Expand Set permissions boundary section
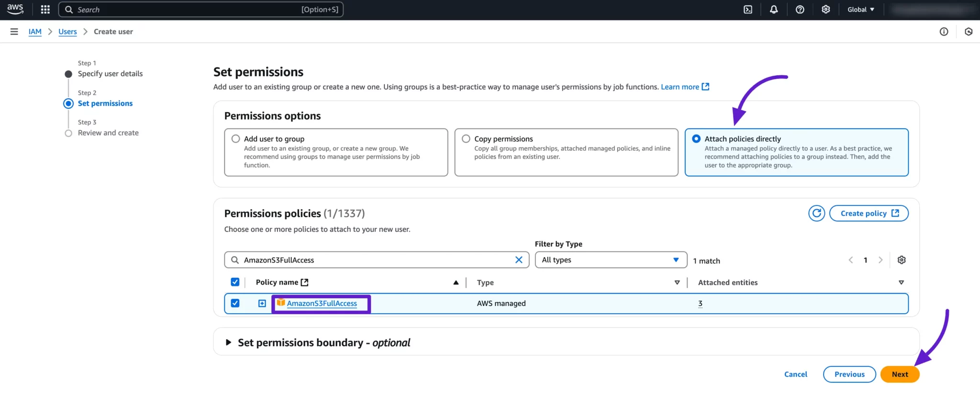Viewport: 980px width, 398px height. [229, 342]
